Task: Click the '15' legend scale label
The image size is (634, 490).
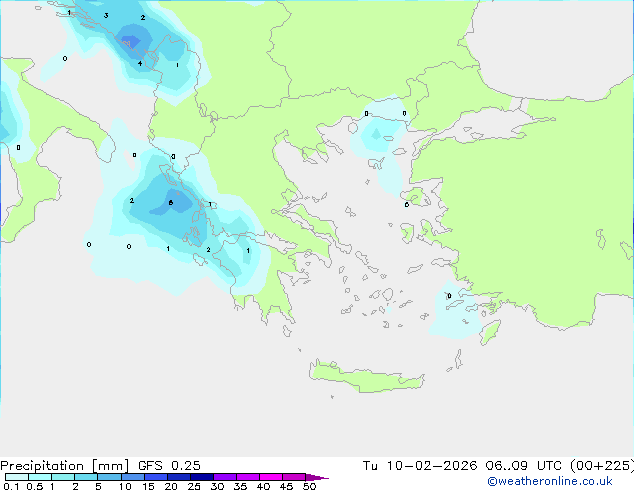Action: [x=148, y=486]
